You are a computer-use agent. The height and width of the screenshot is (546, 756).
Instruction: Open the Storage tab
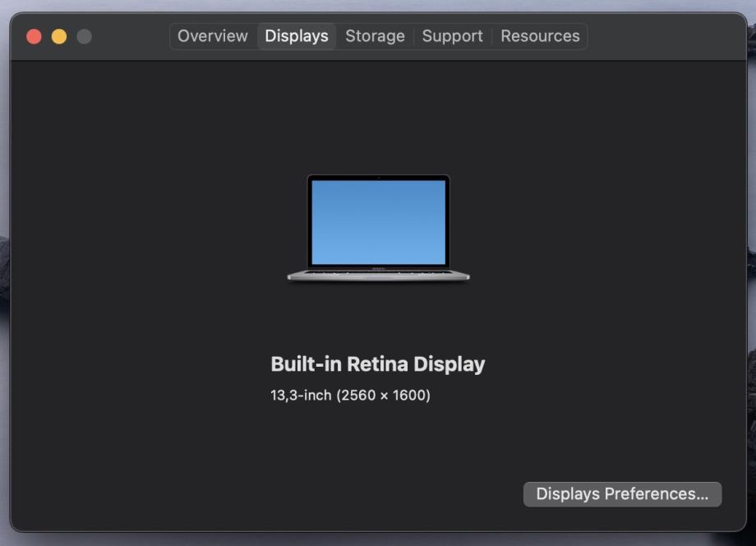(x=375, y=36)
